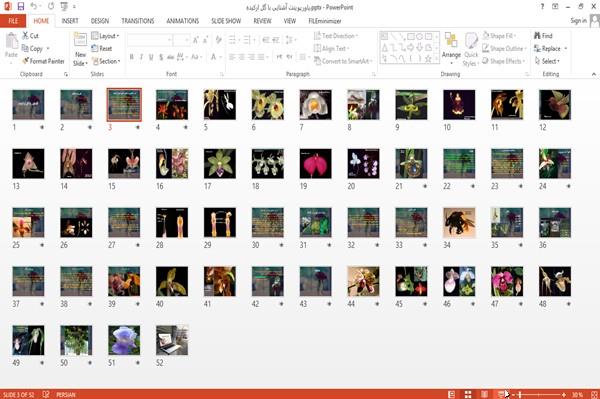Click the Sign in link
Image resolution: width=600 pixels, height=399 pixels.
click(578, 20)
